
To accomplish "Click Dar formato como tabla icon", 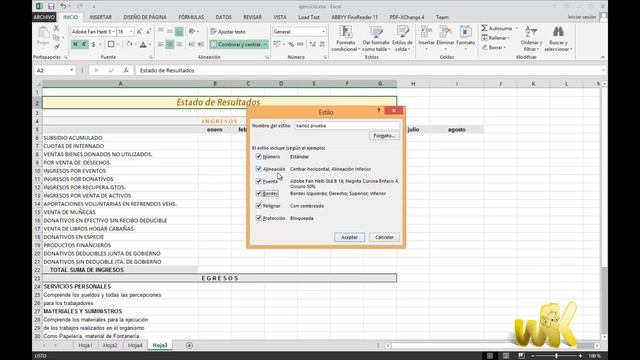I will (376, 32).
